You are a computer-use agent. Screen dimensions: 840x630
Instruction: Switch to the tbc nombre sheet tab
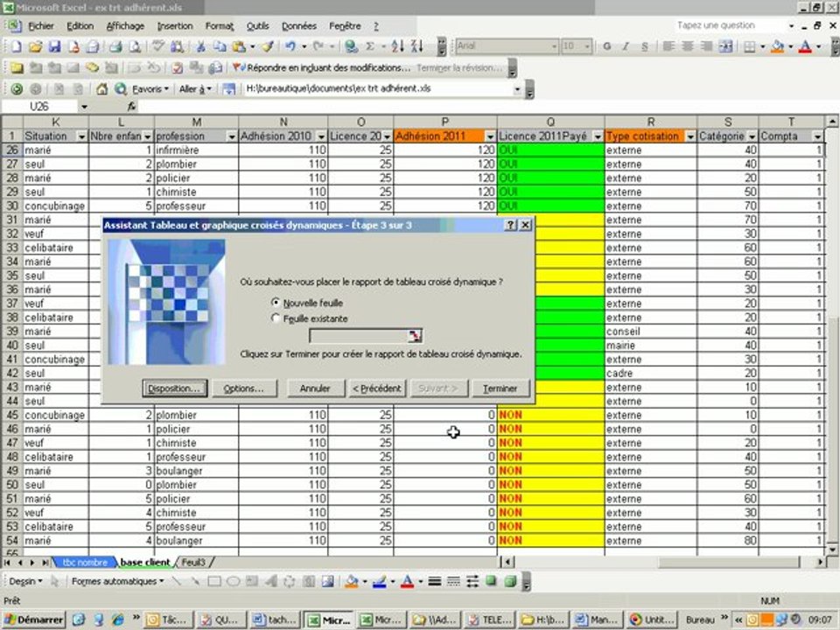pos(85,562)
